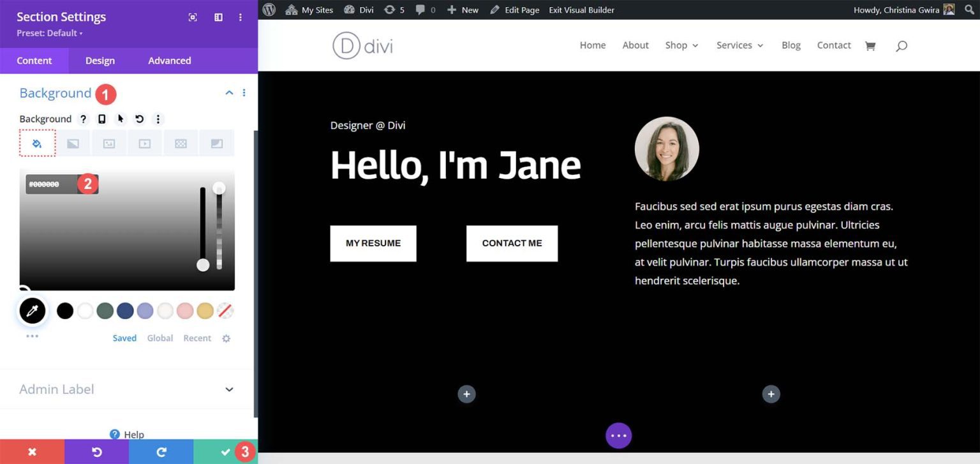980x464 pixels.
Task: Collapse the Admin Label section
Action: pyautogui.click(x=229, y=389)
